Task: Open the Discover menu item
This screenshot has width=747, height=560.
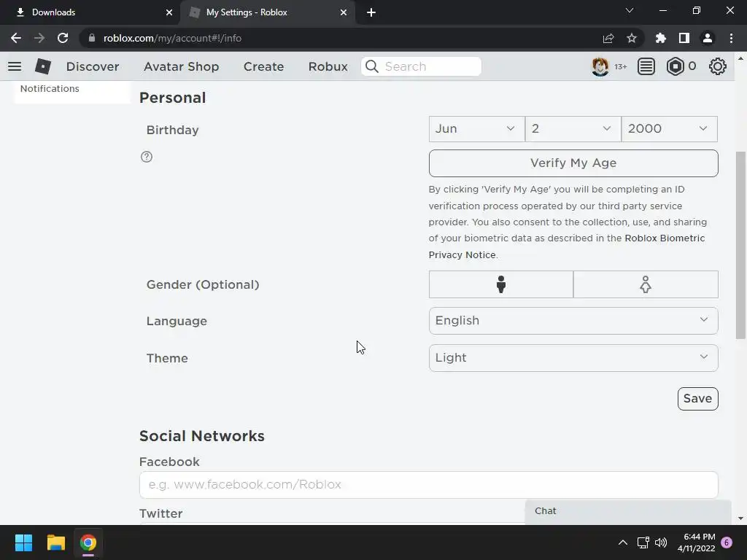Action: [x=93, y=66]
